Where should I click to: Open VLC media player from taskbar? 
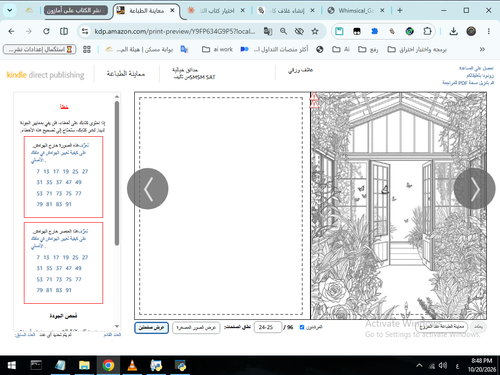coord(132,366)
